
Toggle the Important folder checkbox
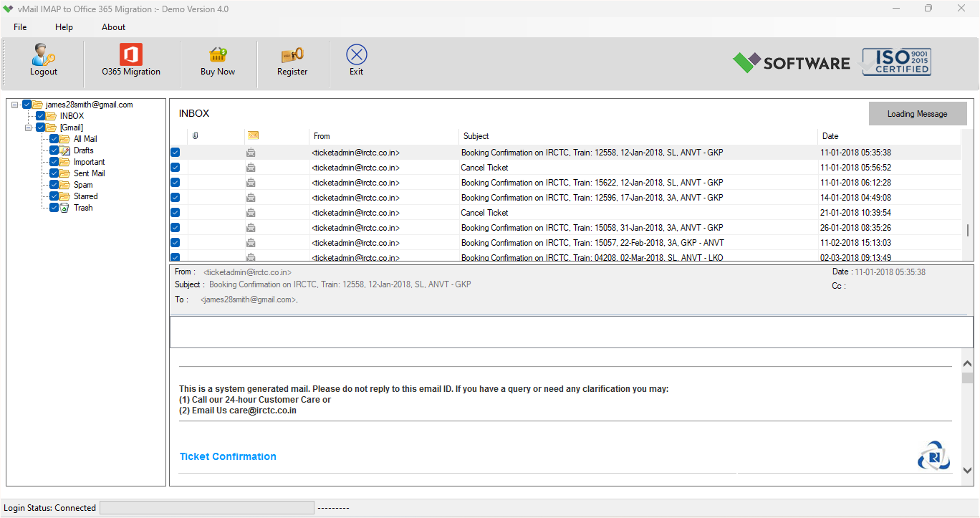54,162
